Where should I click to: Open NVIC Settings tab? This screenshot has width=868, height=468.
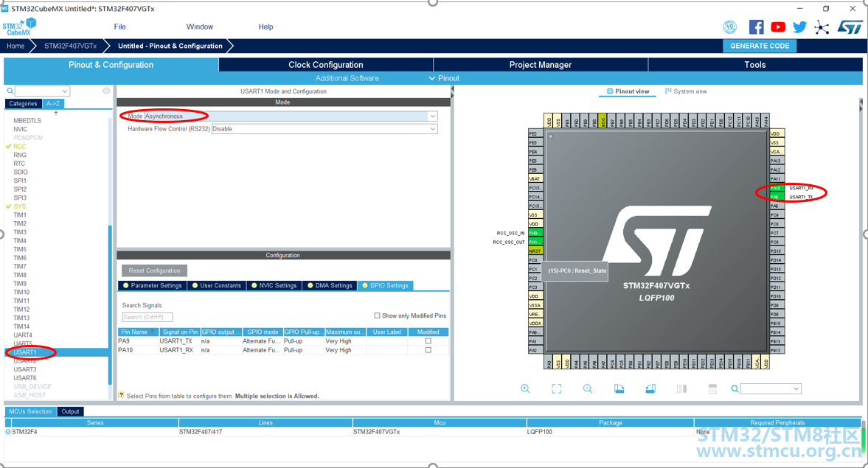[274, 285]
